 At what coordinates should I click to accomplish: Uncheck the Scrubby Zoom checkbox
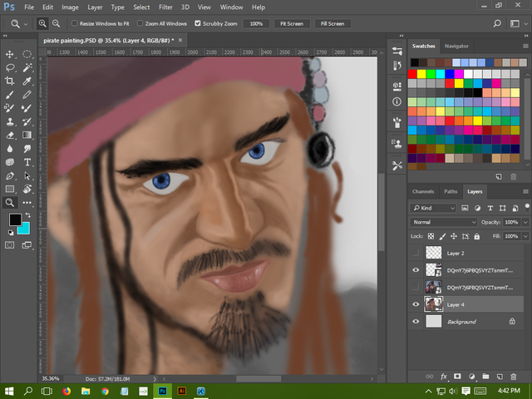click(x=198, y=23)
